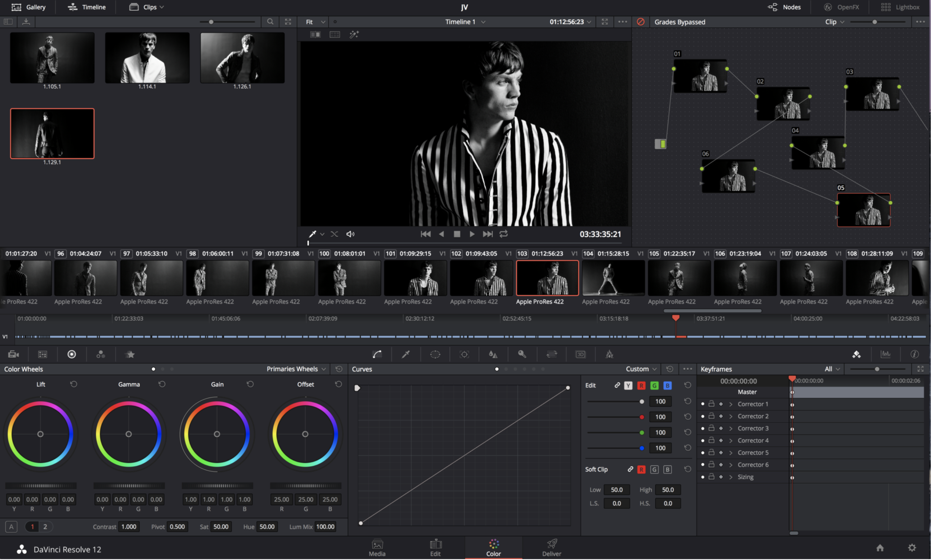This screenshot has width=931, height=560.
Task: Open the Blur palette icon
Action: [x=493, y=354]
